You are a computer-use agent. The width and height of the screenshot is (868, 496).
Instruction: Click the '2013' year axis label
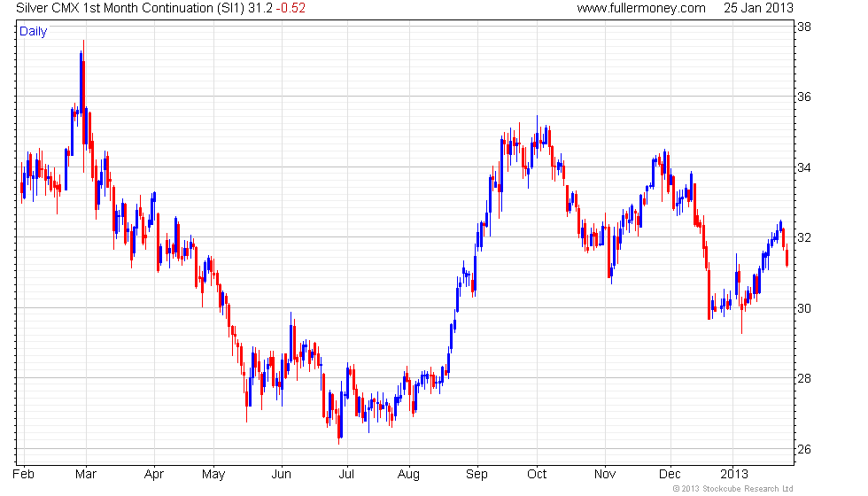(x=734, y=475)
